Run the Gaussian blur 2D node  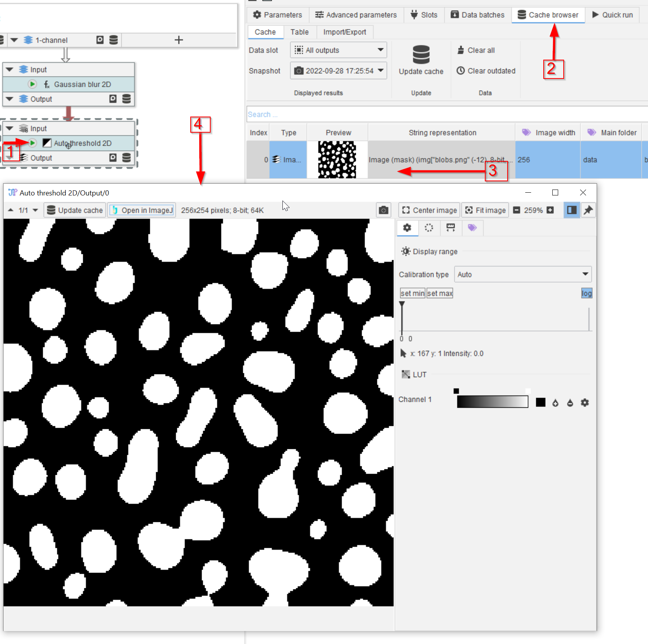(33, 84)
